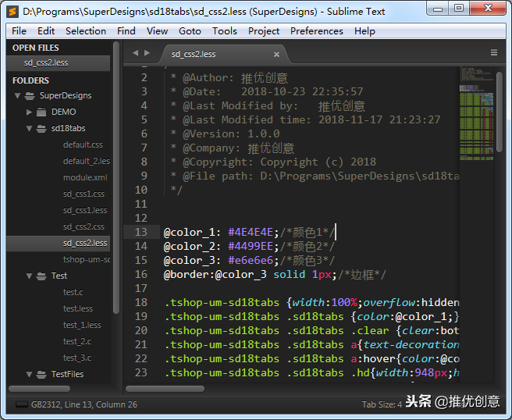The image size is (512, 420).
Task: Expand the DEMO folder arrow
Action: (x=29, y=112)
